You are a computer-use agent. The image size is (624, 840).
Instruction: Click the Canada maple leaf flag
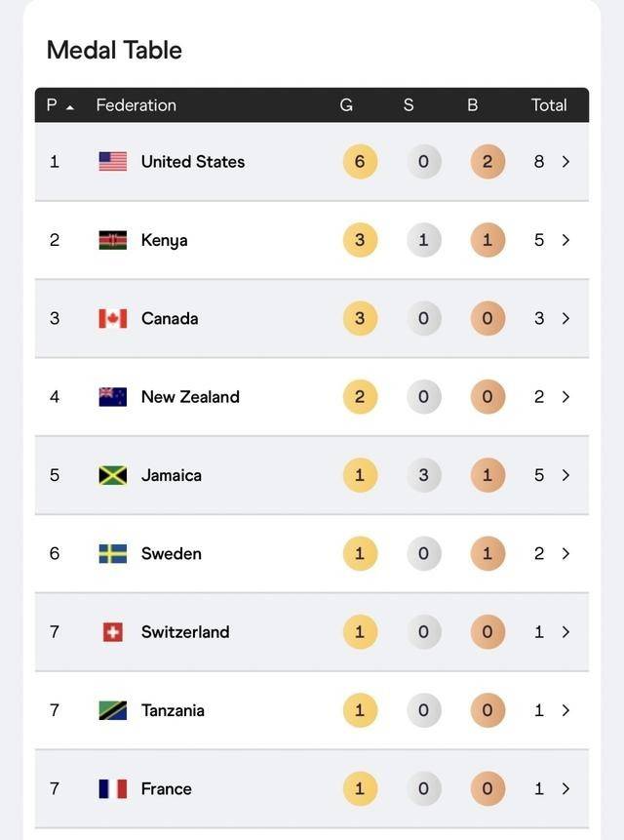[113, 319]
